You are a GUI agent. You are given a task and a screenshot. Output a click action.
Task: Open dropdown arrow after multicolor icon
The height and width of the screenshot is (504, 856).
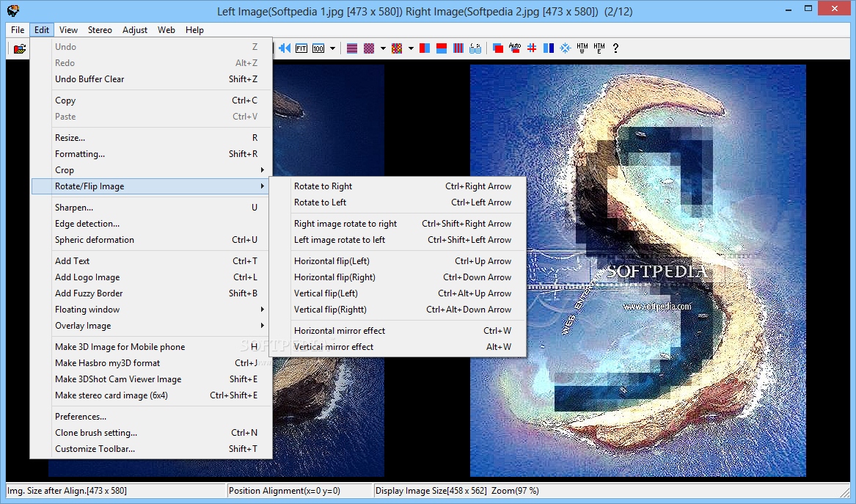coord(411,48)
